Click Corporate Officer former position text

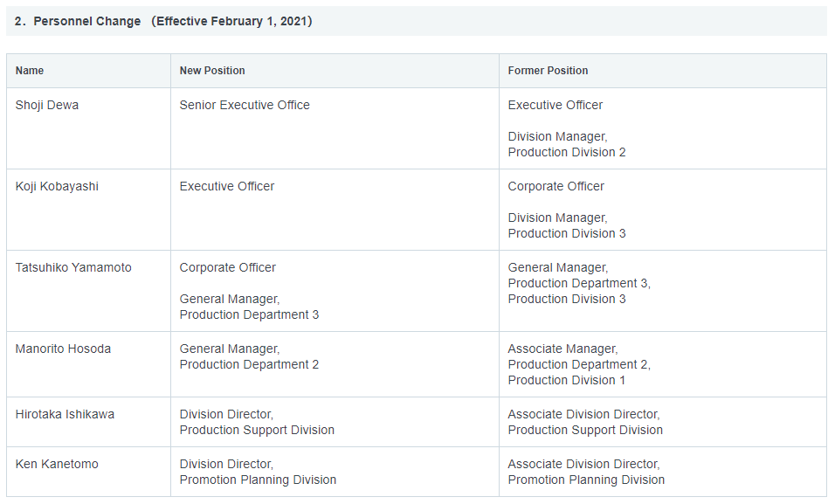coord(556,186)
